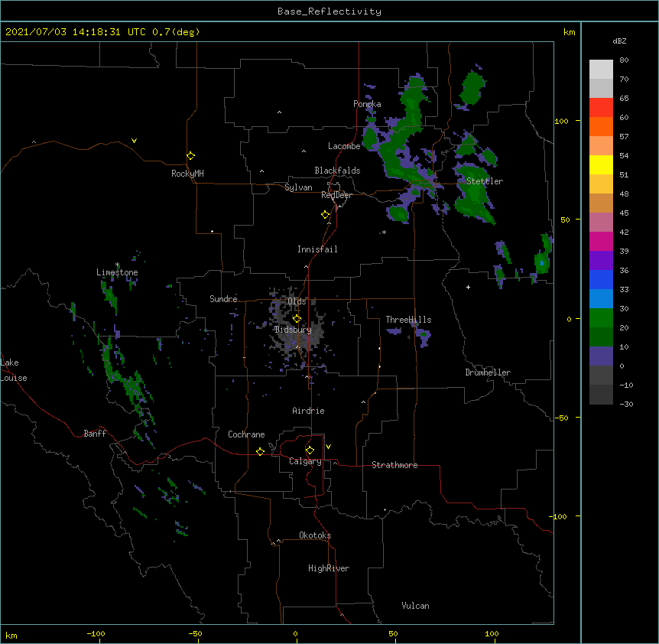Viewport: 659px width, 644px height.
Task: Select the Strathmore label
Action: (394, 465)
